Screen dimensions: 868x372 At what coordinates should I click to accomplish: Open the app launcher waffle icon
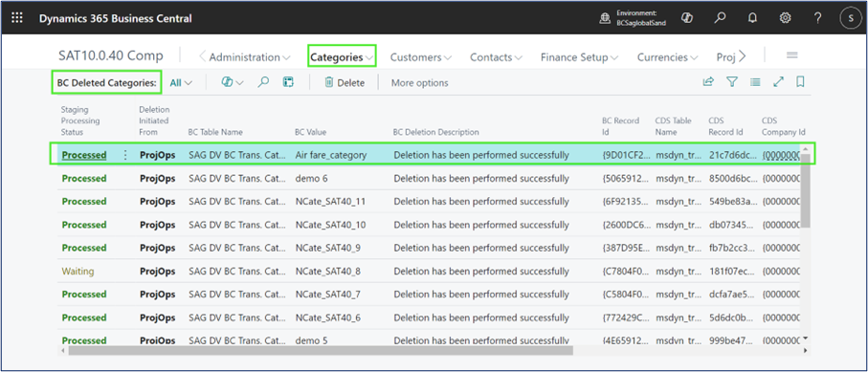[x=17, y=18]
